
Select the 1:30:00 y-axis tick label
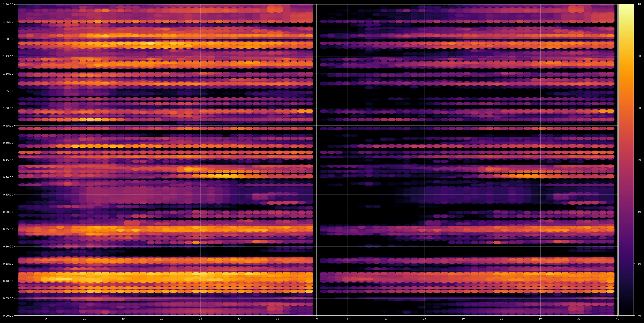(8, 4)
